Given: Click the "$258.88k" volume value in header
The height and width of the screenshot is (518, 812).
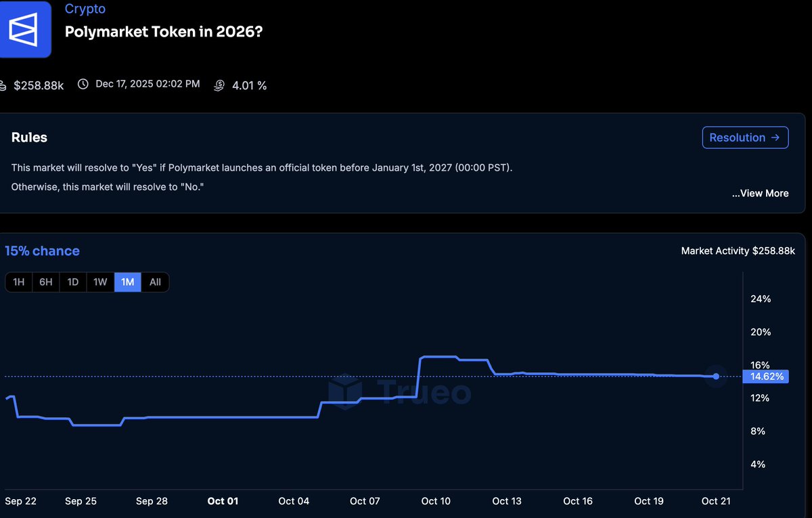Looking at the screenshot, I should click(x=39, y=85).
